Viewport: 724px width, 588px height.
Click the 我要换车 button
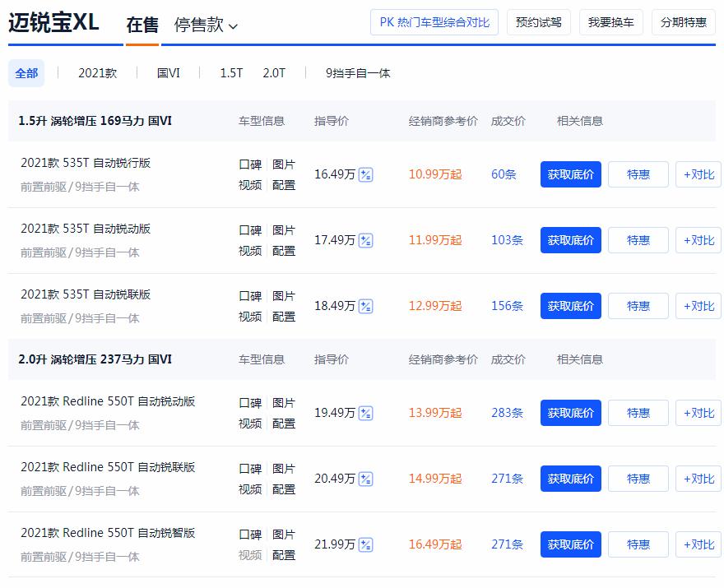pyautogui.click(x=609, y=22)
